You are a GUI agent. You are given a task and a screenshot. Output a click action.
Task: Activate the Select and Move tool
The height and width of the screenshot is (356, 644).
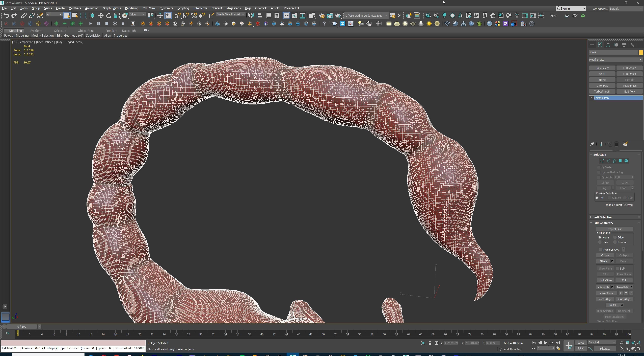tap(100, 16)
